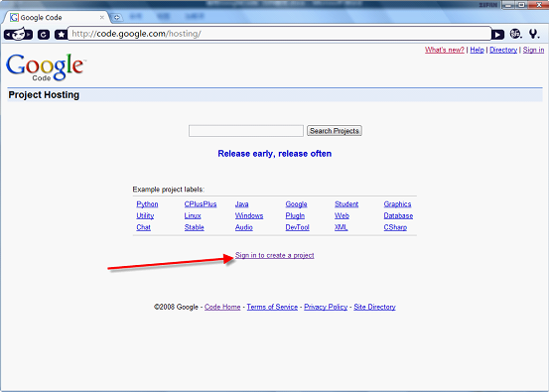Viewport: 549px width, 392px height.
Task: Click the 'Release early, release often' text
Action: coord(274,154)
